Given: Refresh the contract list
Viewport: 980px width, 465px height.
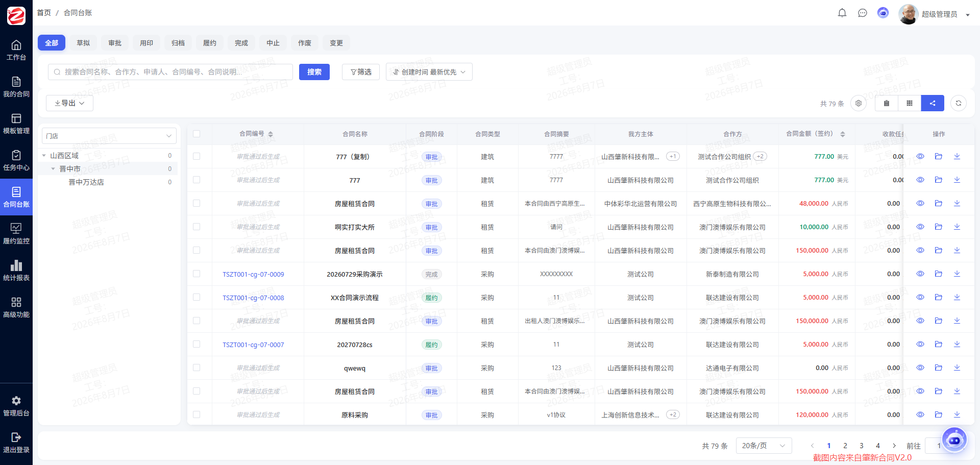Looking at the screenshot, I should (959, 103).
